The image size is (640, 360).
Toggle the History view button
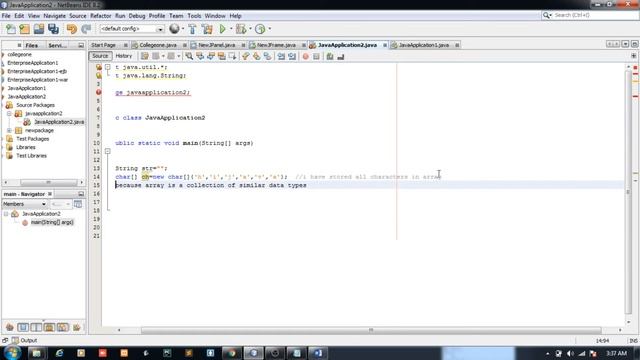click(124, 56)
